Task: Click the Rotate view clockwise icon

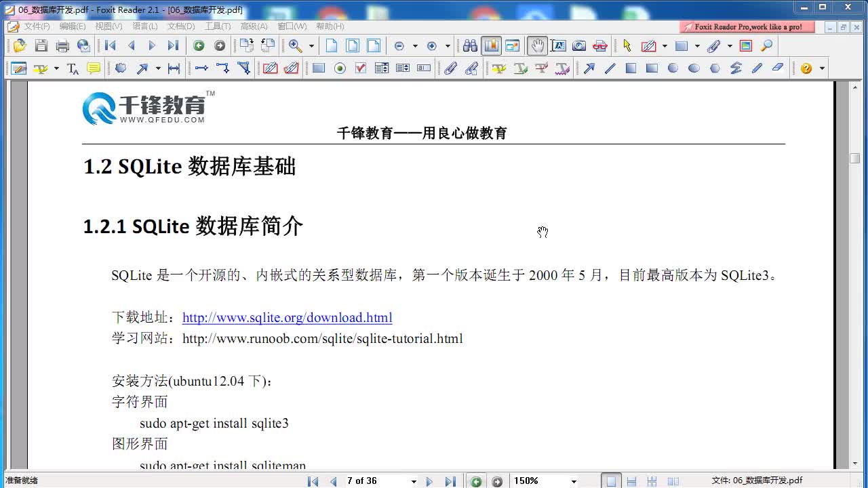Action: pyautogui.click(x=247, y=46)
